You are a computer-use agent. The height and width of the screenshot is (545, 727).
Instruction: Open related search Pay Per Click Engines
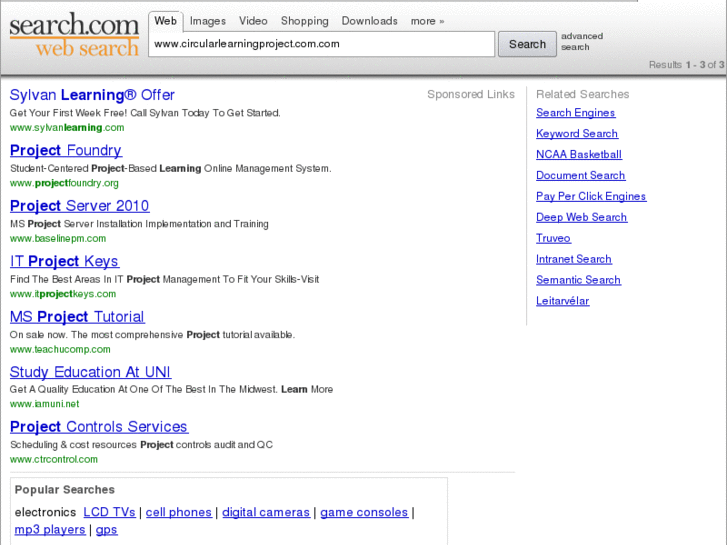[591, 196]
